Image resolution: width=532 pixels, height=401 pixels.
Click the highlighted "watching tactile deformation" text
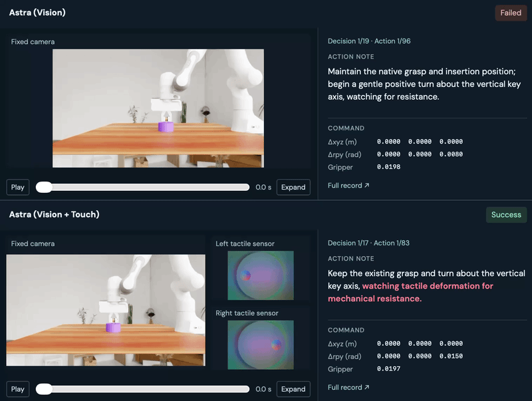click(422, 286)
